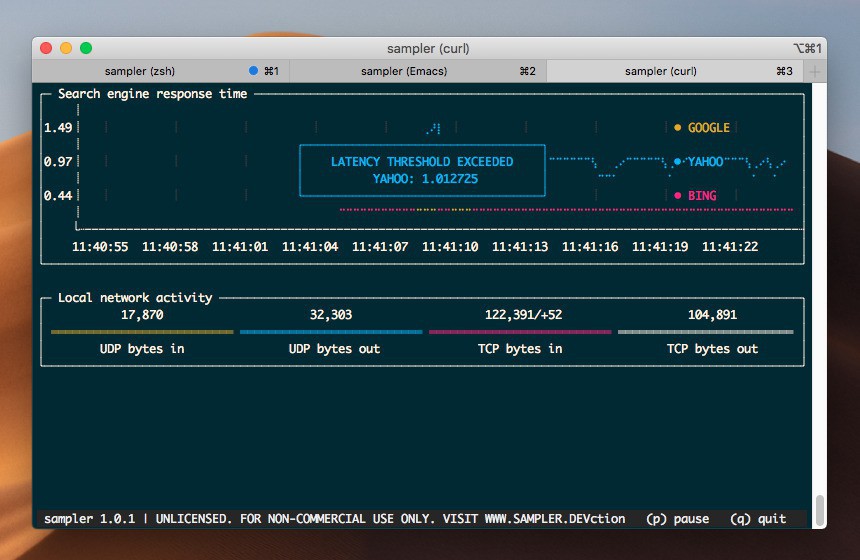860x560 pixels.
Task: Close the window with red button
Action: 46,48
